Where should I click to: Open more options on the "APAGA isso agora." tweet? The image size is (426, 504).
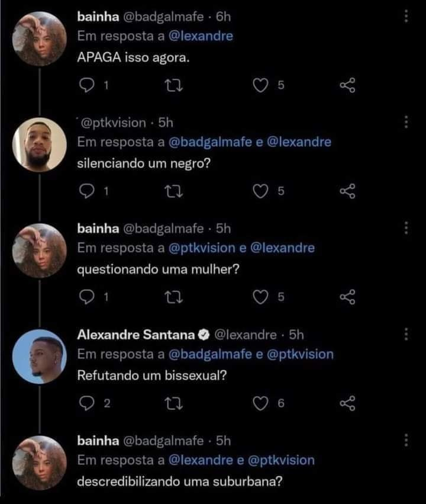tap(406, 17)
